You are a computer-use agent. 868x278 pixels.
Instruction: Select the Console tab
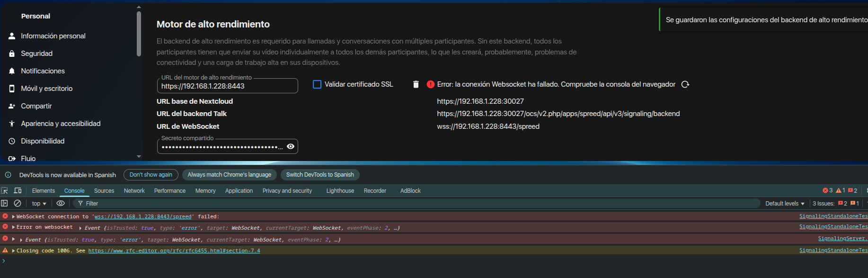coord(74,191)
